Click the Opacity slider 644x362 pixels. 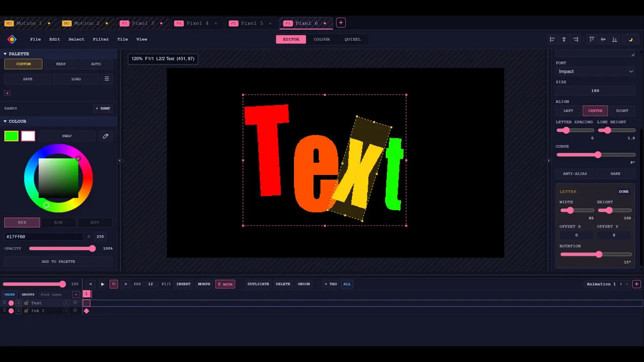coord(62,248)
